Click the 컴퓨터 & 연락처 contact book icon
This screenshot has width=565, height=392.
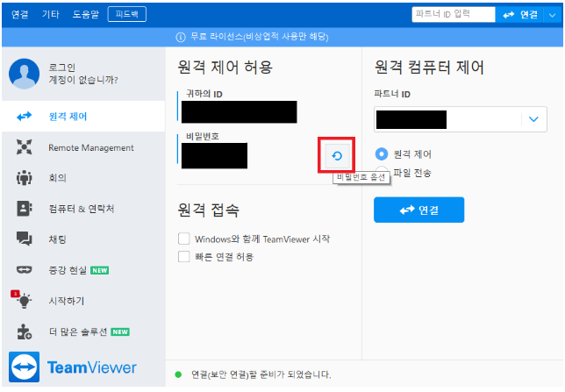25,208
